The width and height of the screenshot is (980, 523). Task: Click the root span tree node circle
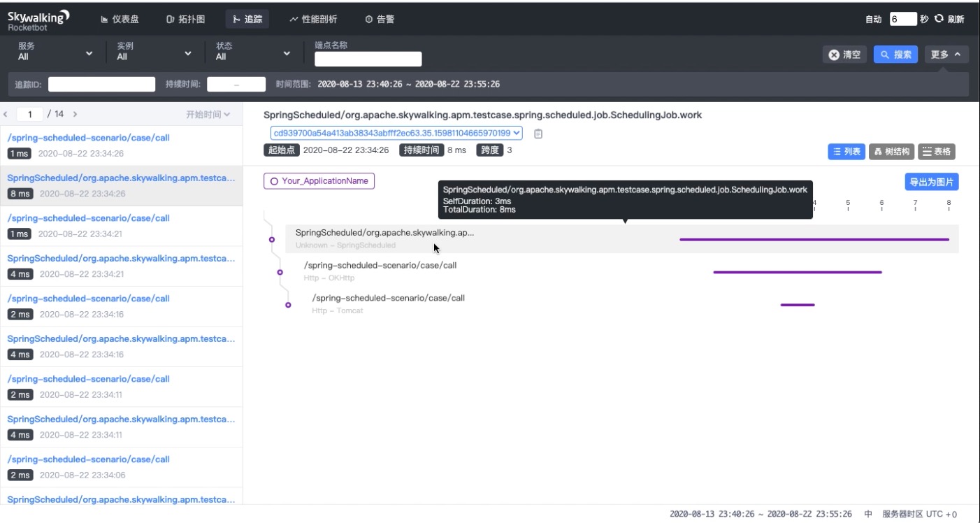click(x=272, y=240)
